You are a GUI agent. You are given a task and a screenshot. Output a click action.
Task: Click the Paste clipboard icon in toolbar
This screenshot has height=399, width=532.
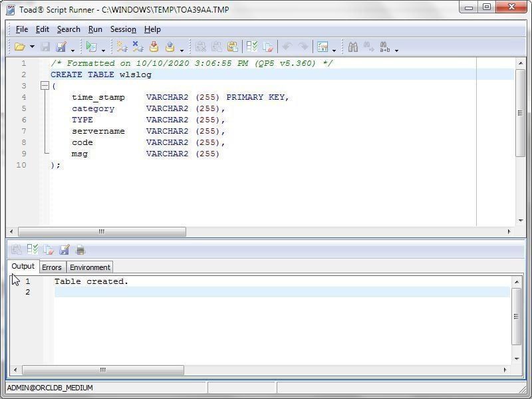tap(233, 47)
